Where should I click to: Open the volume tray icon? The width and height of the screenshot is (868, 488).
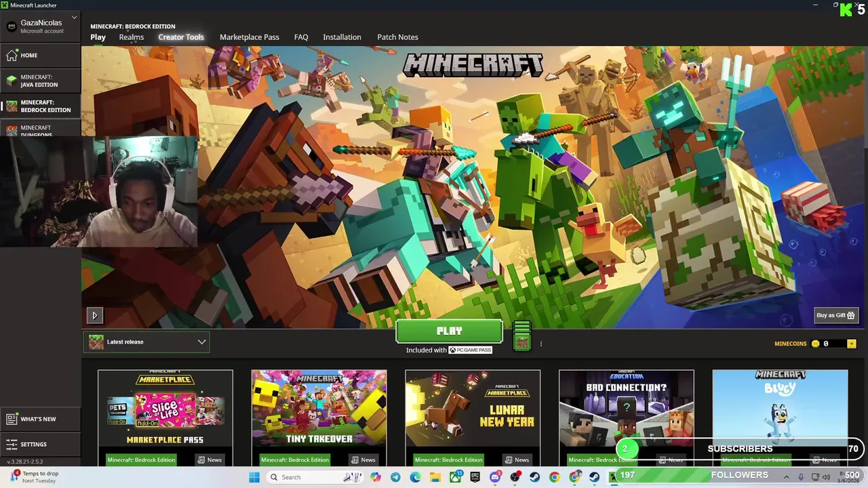click(827, 477)
